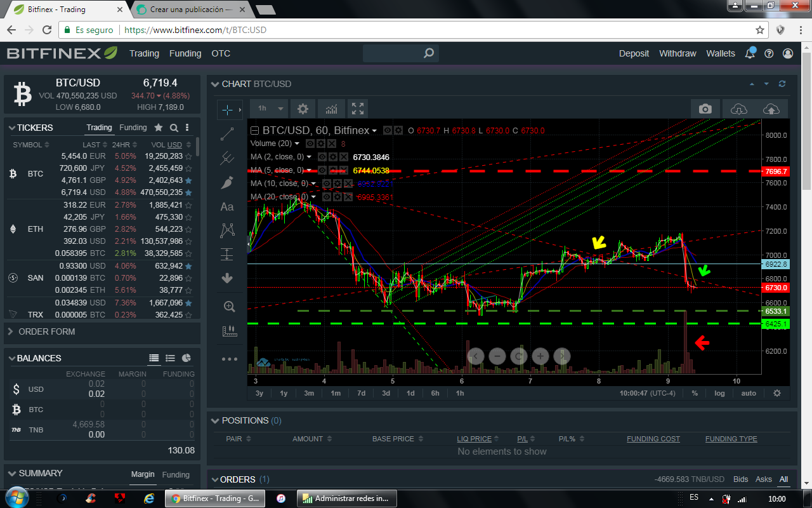The height and width of the screenshot is (508, 812).
Task: Select the text annotation tool
Action: (227, 206)
